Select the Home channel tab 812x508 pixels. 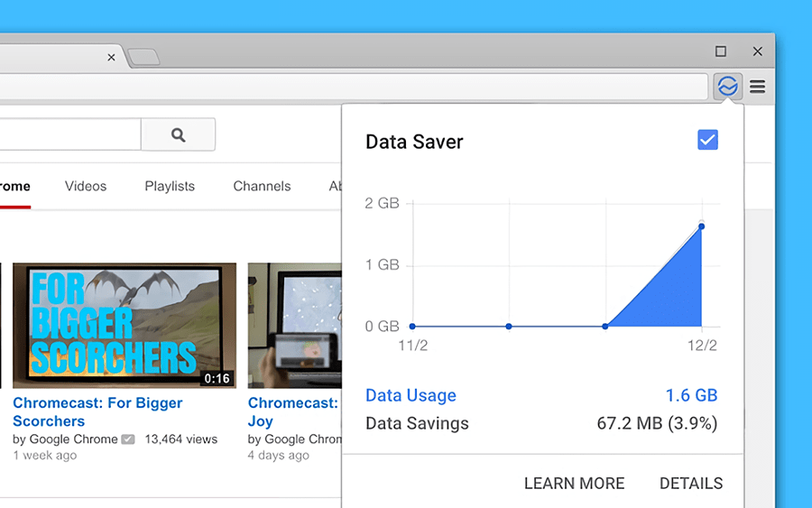15,187
